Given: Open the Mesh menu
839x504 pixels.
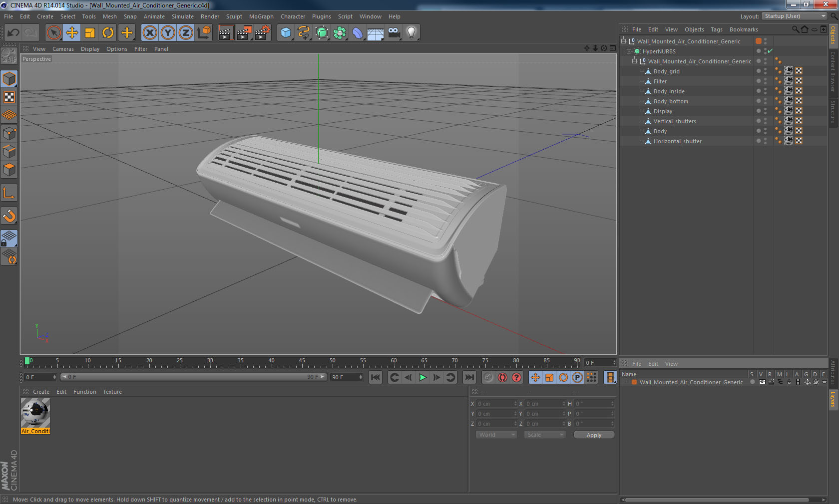Looking at the screenshot, I should 109,16.
